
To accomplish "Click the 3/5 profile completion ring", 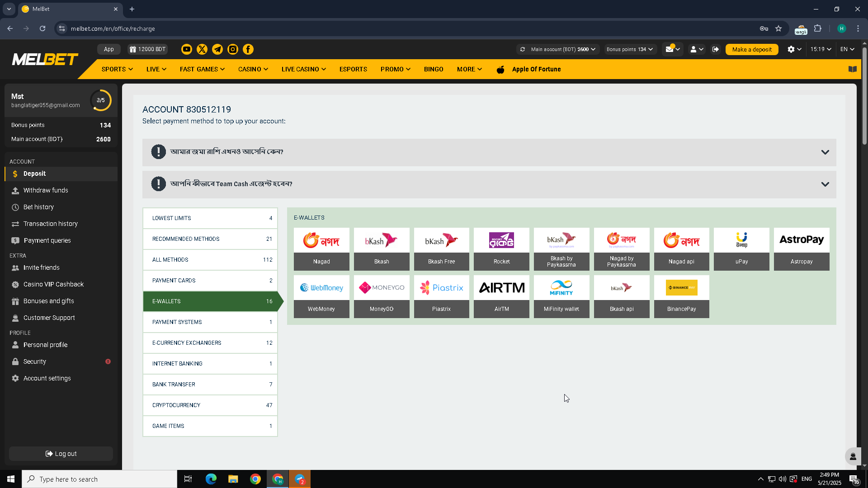I will tap(100, 100).
